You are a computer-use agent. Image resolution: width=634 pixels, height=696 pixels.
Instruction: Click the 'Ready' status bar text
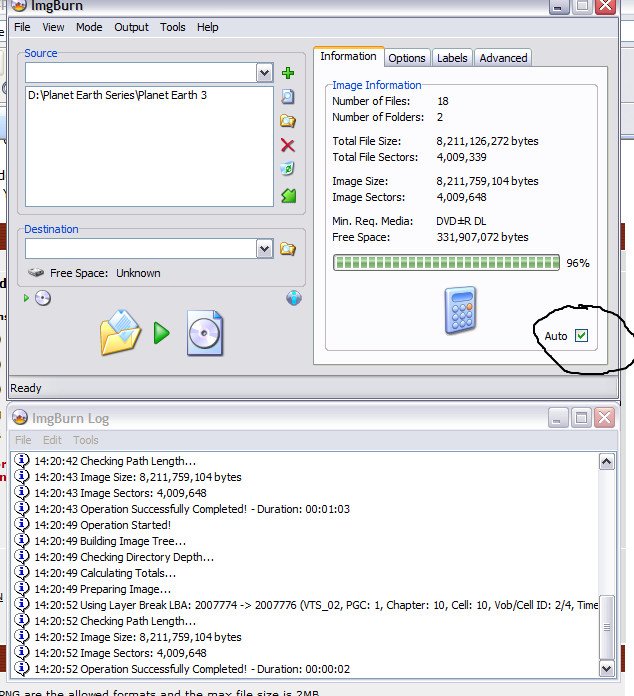click(26, 388)
